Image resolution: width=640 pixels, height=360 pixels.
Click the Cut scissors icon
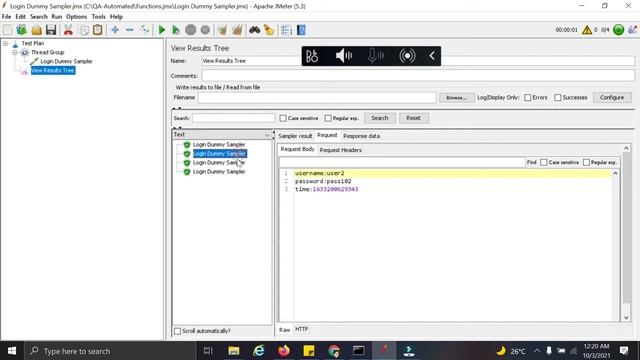coord(68,30)
